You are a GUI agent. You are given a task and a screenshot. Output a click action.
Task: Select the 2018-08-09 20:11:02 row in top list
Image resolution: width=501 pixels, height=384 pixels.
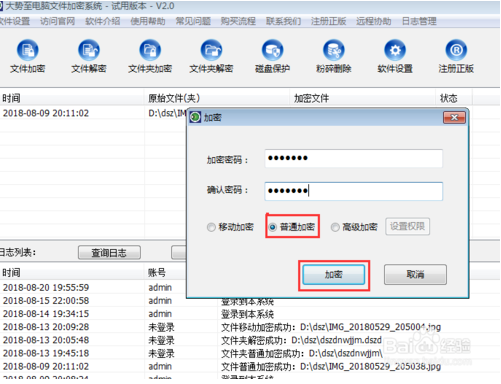pyautogui.click(x=93, y=113)
